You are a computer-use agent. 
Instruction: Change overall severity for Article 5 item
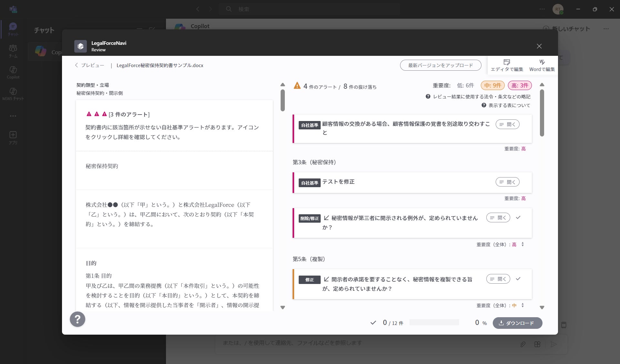coord(522,305)
